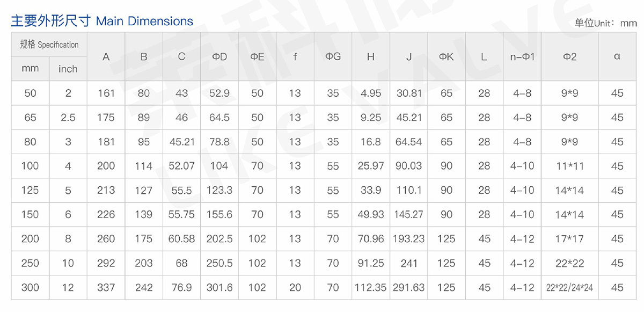Select the 22*22/24*24 cell
Image resolution: width=644 pixels, height=312 pixels.
[569, 288]
